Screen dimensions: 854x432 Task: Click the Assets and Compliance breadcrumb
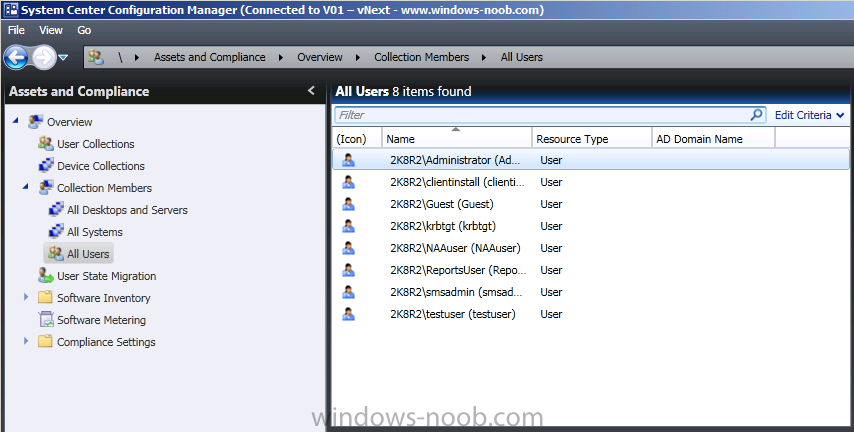click(x=210, y=57)
